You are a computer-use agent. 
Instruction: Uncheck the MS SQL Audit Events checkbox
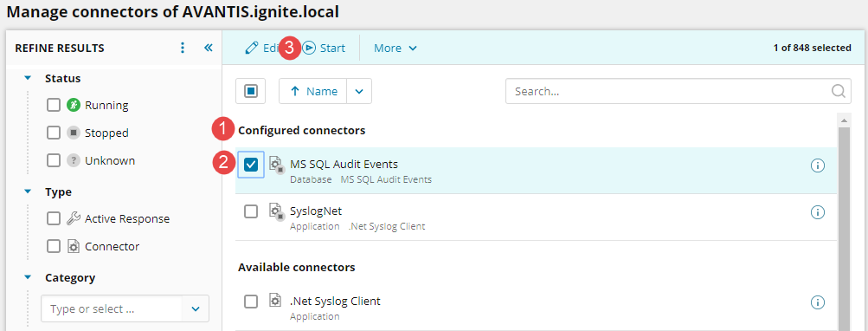[x=251, y=165]
